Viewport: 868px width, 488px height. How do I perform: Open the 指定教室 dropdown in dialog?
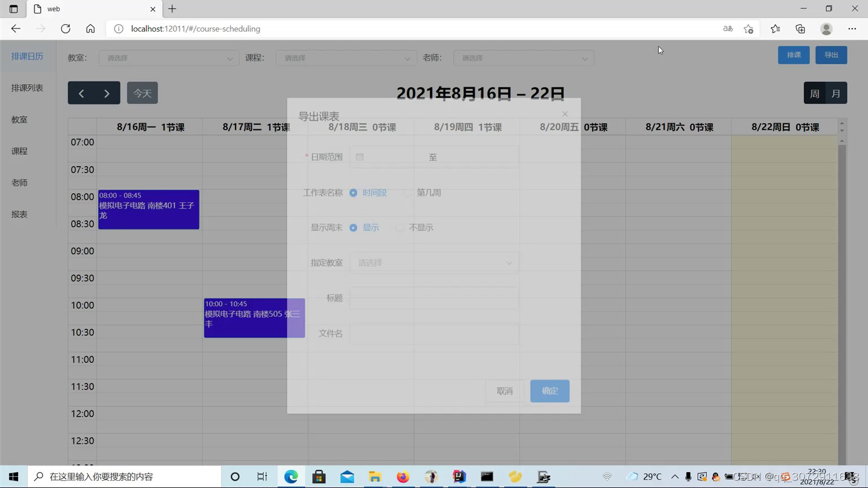[x=434, y=263]
